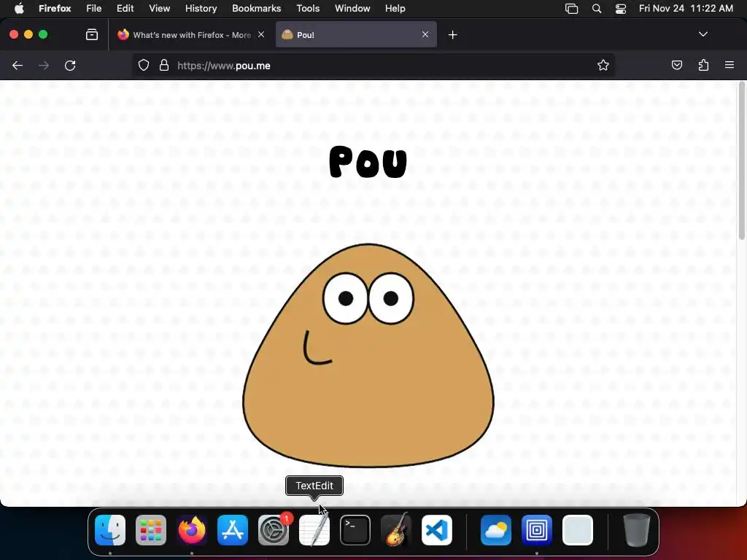Open Launchpad from the Dock
747x560 pixels.
151,530
